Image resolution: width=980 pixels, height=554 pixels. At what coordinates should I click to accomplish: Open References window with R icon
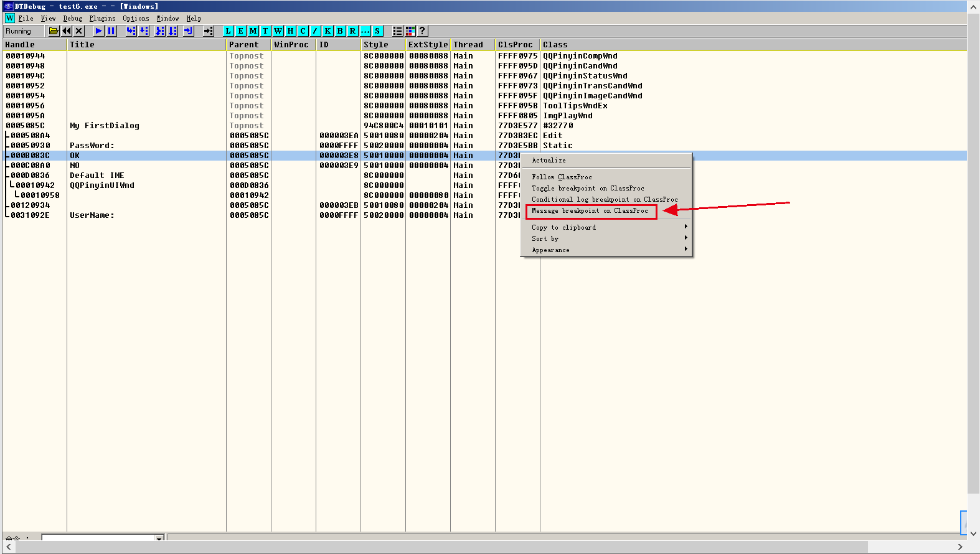[x=353, y=31]
